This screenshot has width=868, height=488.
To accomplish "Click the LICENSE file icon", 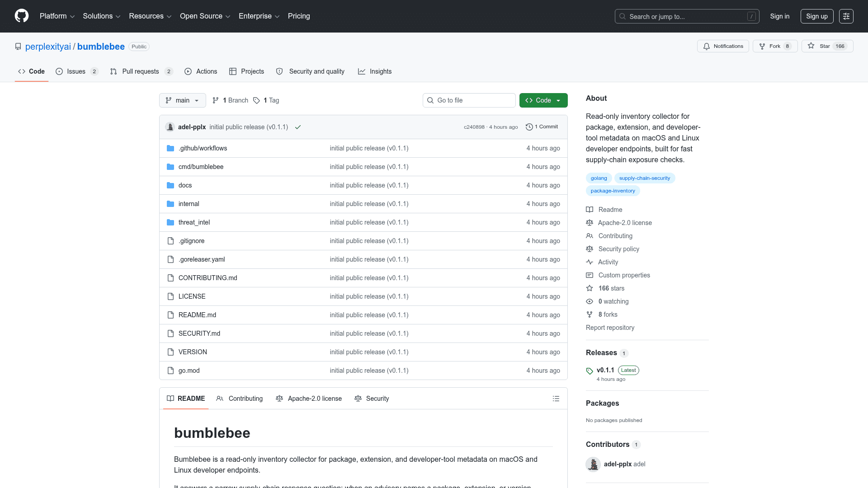I will pyautogui.click(x=170, y=296).
